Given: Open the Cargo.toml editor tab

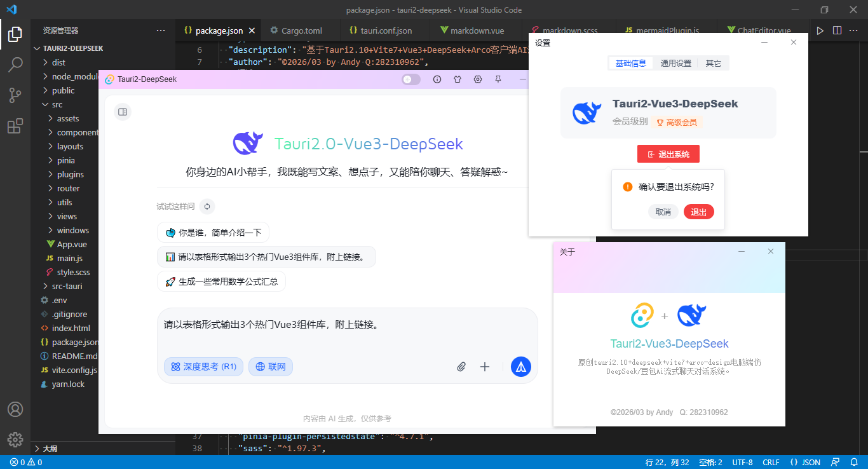Looking at the screenshot, I should point(301,31).
